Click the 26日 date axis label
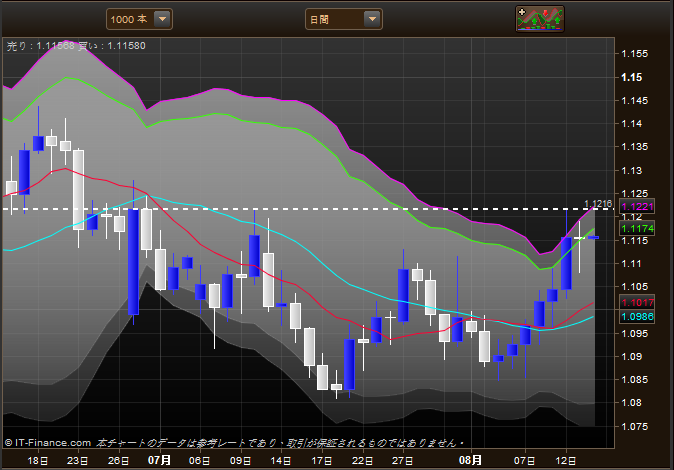This screenshot has width=674, height=470. [118, 461]
